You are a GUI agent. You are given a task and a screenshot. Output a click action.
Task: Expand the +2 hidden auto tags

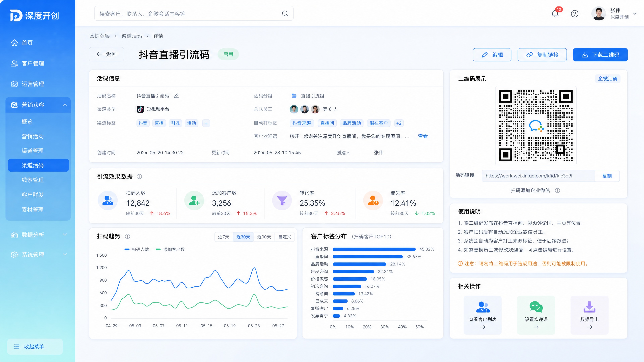point(399,123)
